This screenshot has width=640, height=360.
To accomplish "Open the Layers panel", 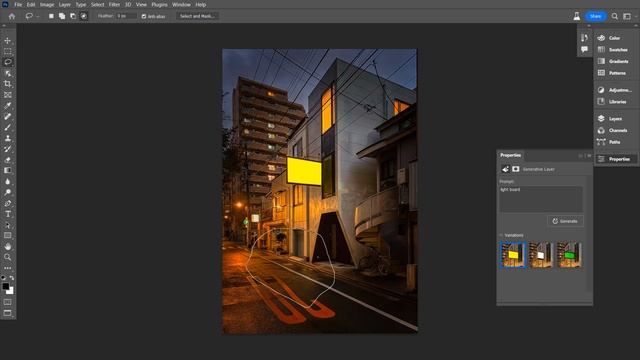I will point(615,119).
